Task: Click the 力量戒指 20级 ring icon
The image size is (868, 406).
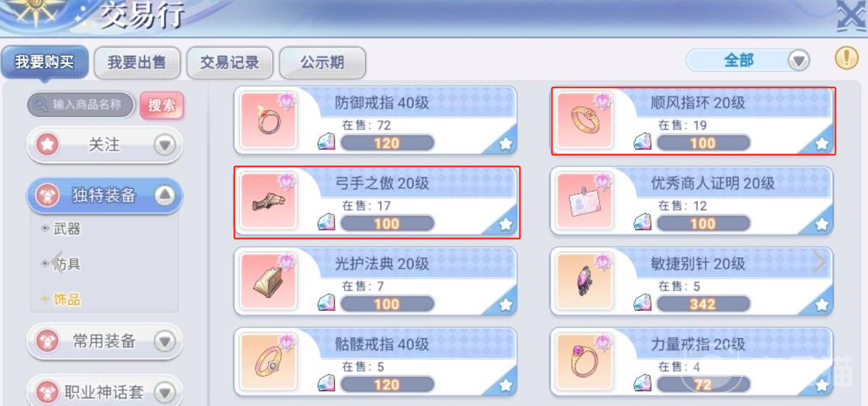Action: [584, 362]
